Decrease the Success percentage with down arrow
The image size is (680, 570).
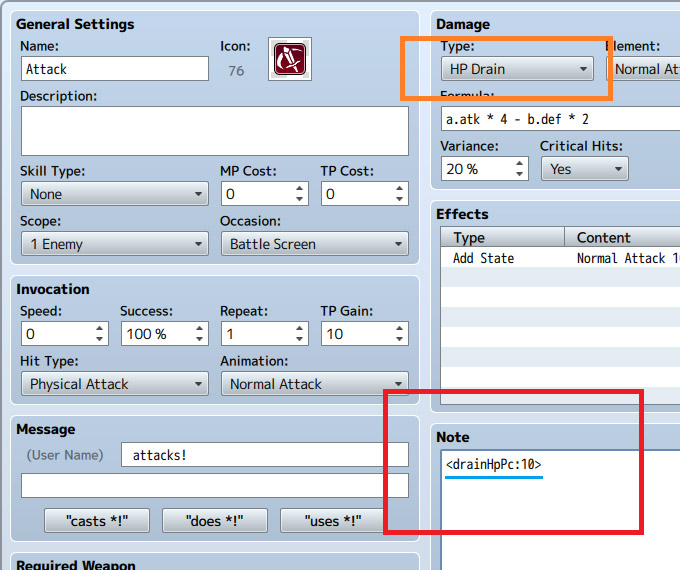pyautogui.click(x=199, y=339)
